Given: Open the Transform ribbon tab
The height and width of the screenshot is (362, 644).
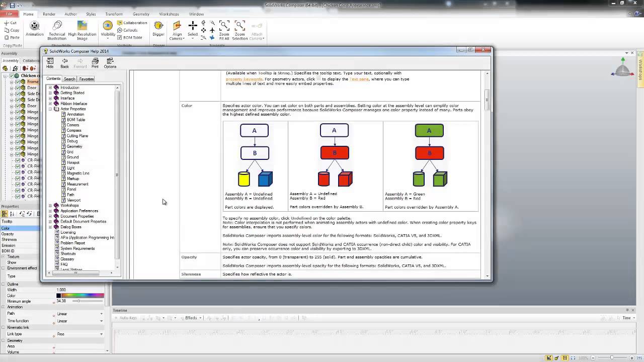Looking at the screenshot, I should point(114,14).
